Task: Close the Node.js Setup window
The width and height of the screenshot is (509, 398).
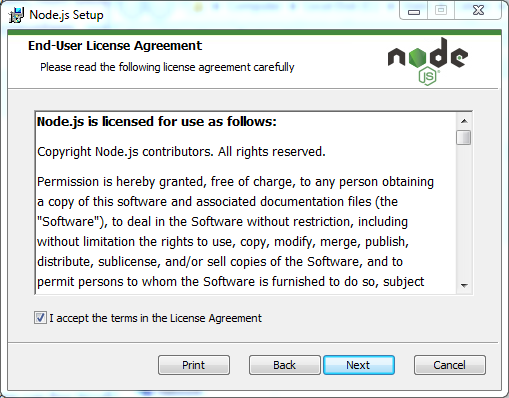Action: click(478, 11)
